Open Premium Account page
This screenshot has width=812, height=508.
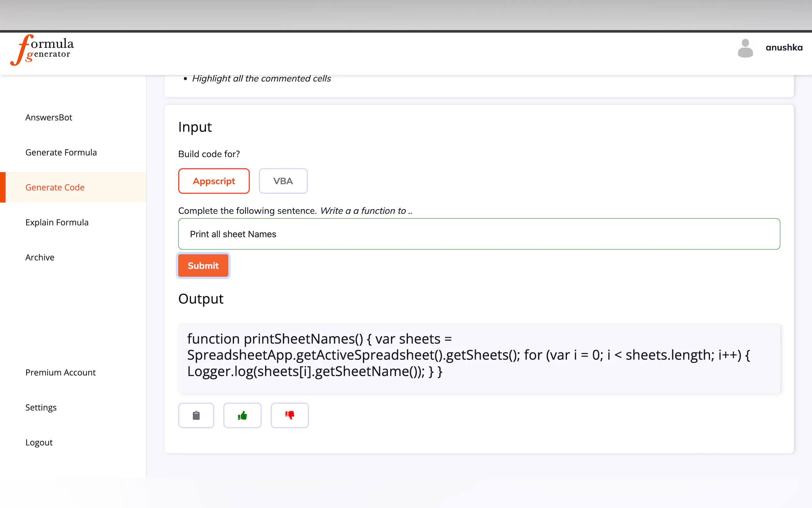(60, 372)
